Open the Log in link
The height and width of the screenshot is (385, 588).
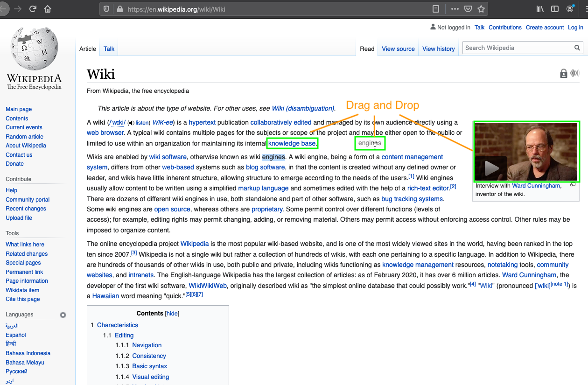tap(575, 28)
